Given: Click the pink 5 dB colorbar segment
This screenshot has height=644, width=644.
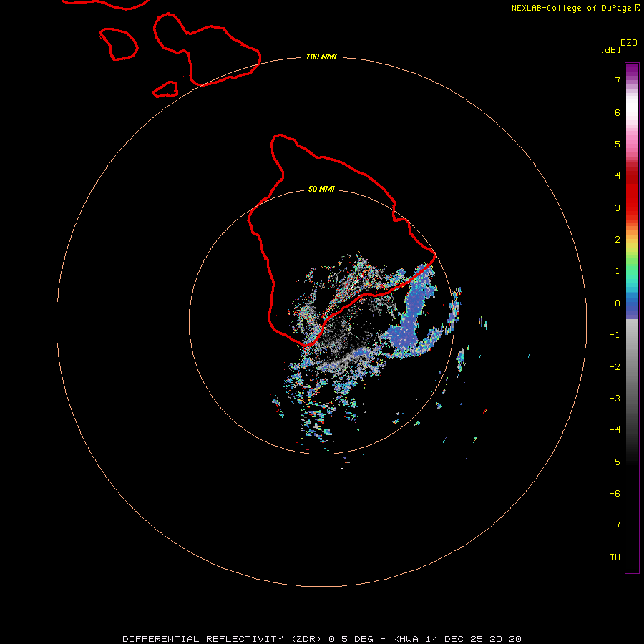Looking at the screenshot, I should 632,144.
